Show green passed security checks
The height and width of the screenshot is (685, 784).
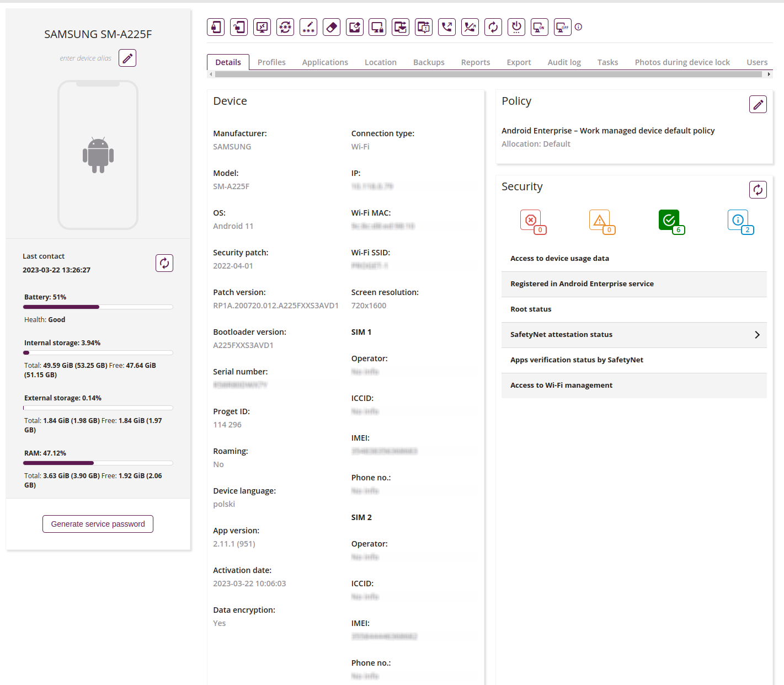671,222
